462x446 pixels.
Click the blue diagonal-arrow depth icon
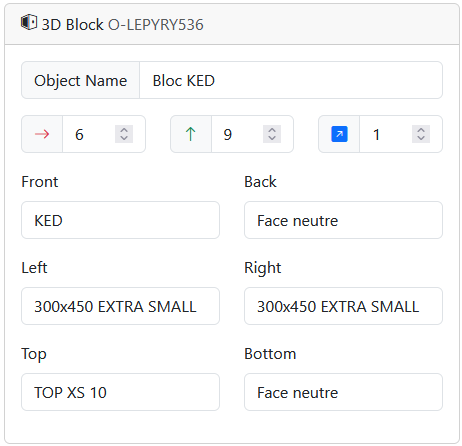coord(339,134)
